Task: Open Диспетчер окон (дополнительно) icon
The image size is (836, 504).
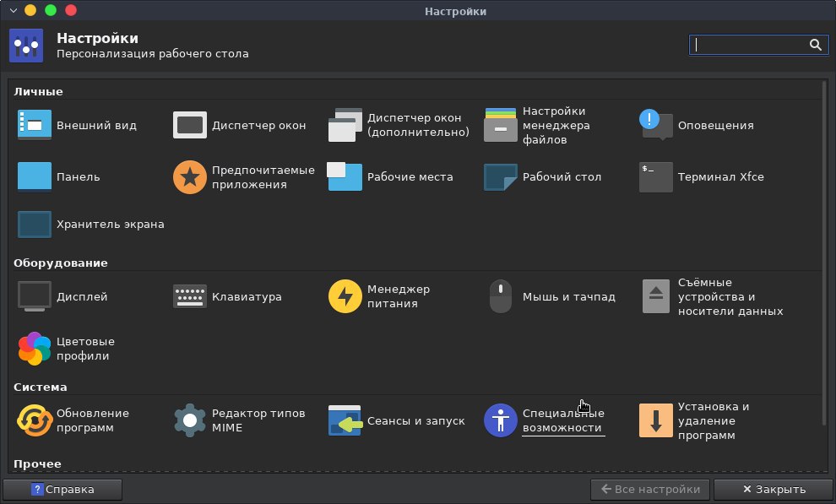Action: 345,125
